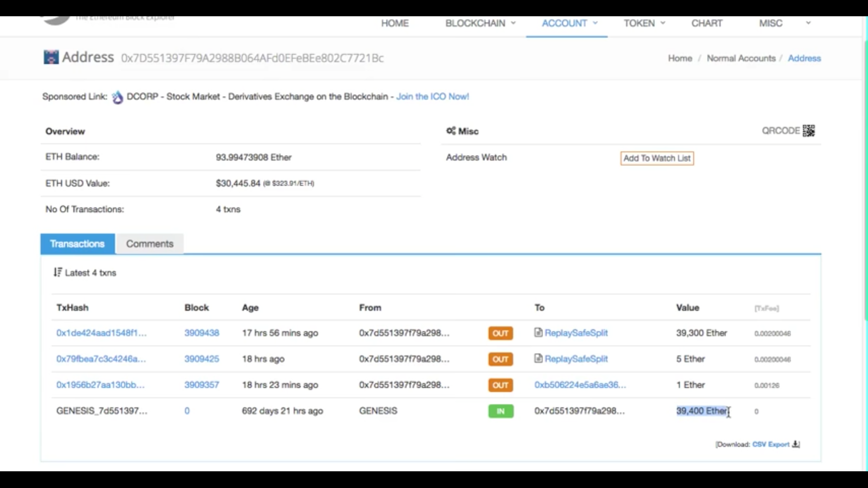The image size is (868, 488).
Task: Click the CSV Export download icon
Action: [x=796, y=444]
